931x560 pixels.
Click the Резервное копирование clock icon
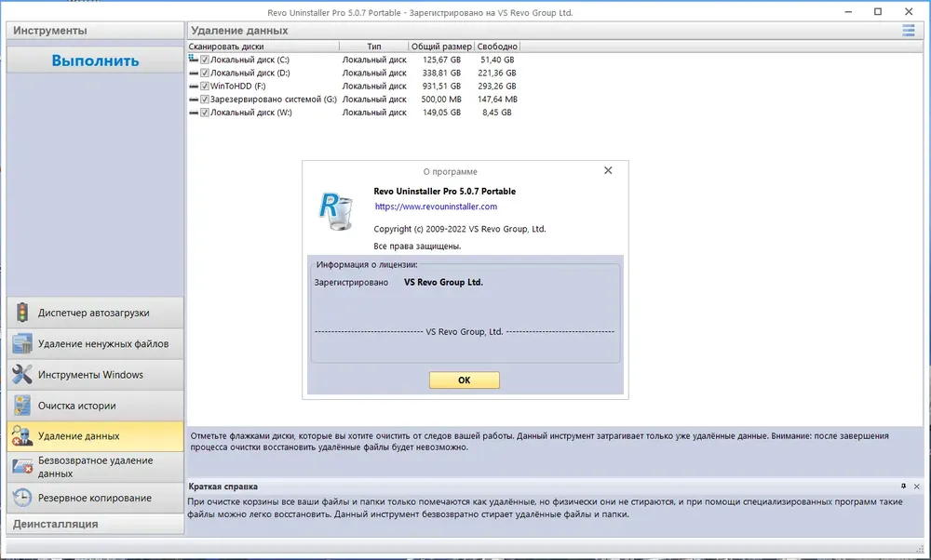click(22, 498)
